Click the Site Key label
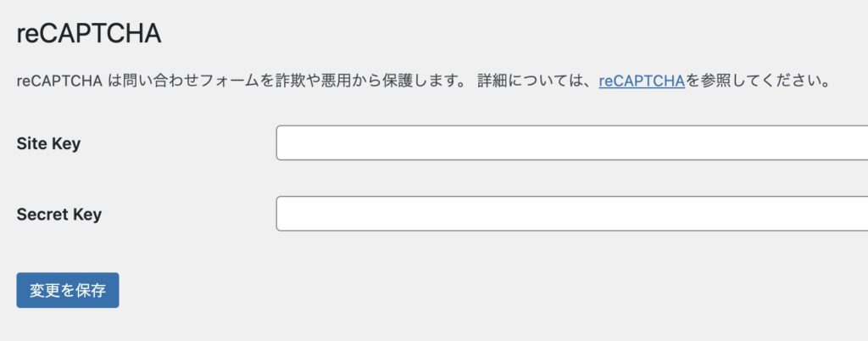The width and height of the screenshot is (868, 341). [48, 143]
